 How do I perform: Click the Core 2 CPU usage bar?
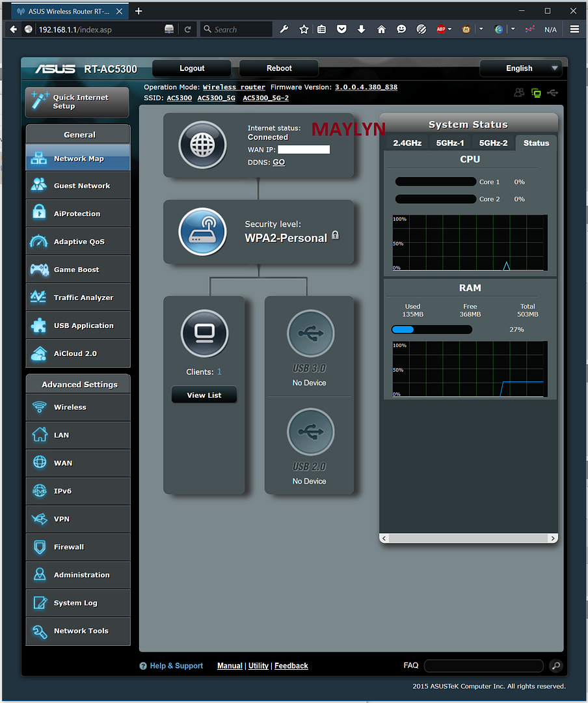[x=436, y=199]
